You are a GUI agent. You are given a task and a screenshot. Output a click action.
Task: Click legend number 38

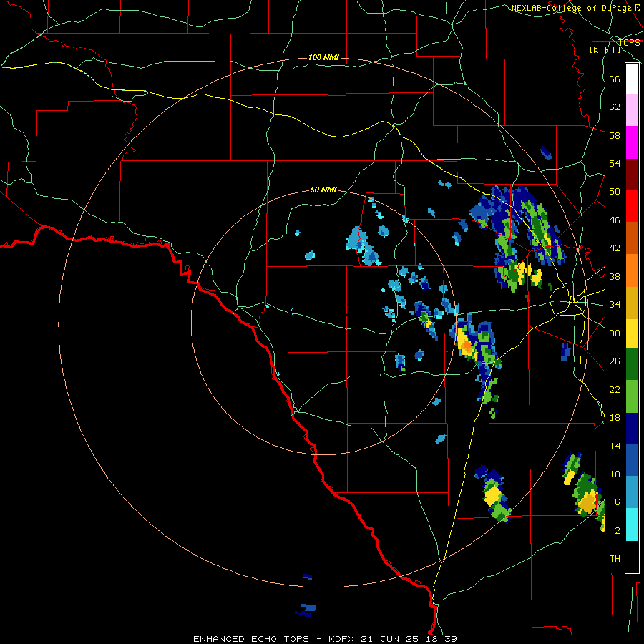click(615, 276)
